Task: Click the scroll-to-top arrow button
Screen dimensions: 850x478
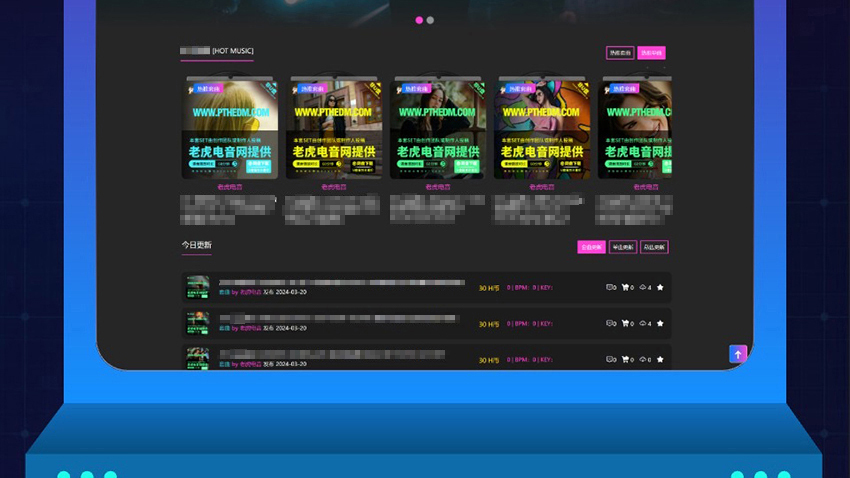Action: (738, 354)
